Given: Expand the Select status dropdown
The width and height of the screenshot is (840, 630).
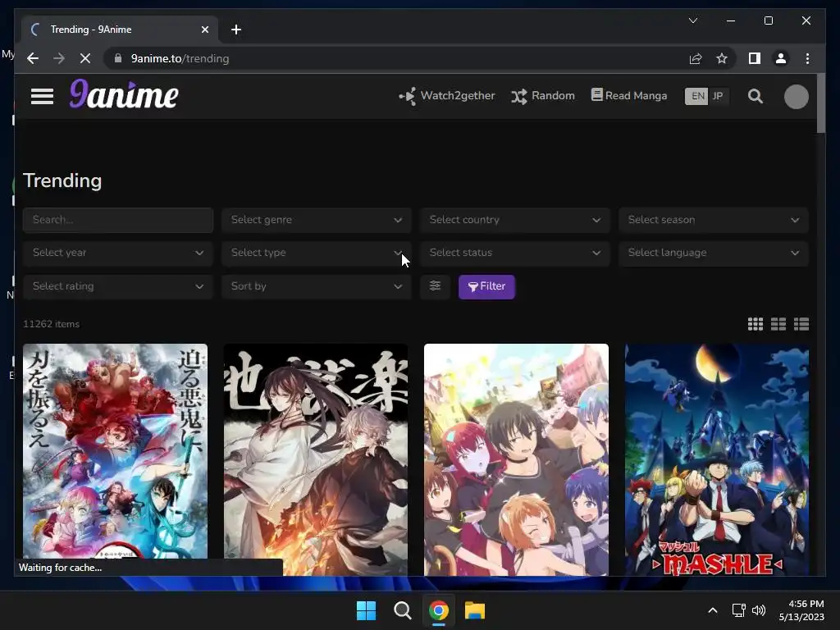Looking at the screenshot, I should click(515, 253).
